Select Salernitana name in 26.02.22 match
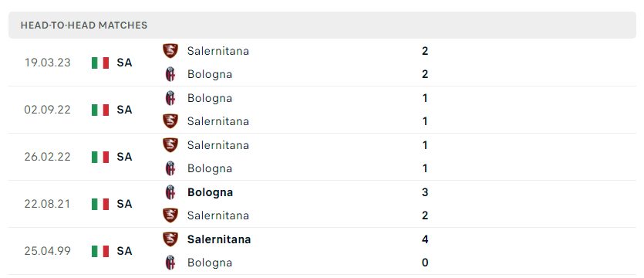The image size is (644, 278). tap(218, 145)
